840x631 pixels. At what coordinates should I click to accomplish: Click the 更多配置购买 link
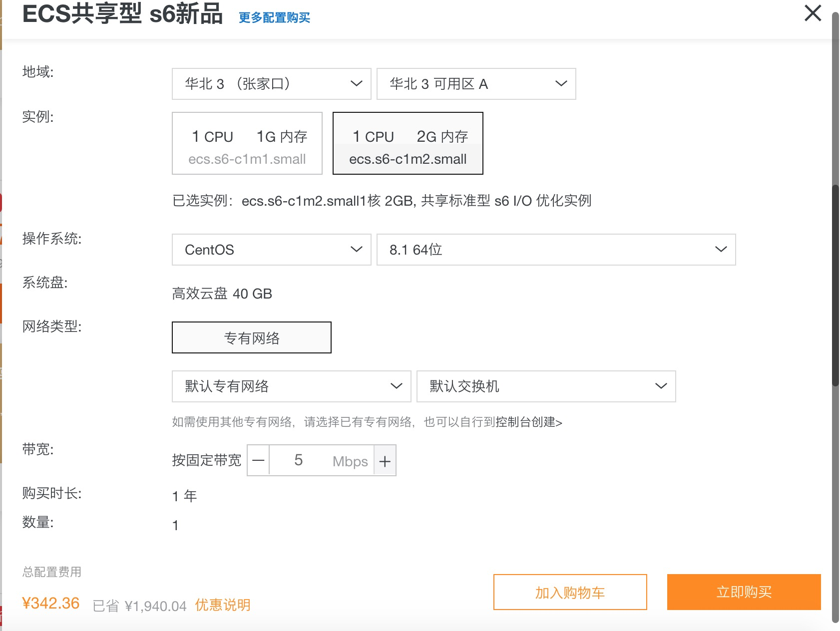pyautogui.click(x=274, y=18)
